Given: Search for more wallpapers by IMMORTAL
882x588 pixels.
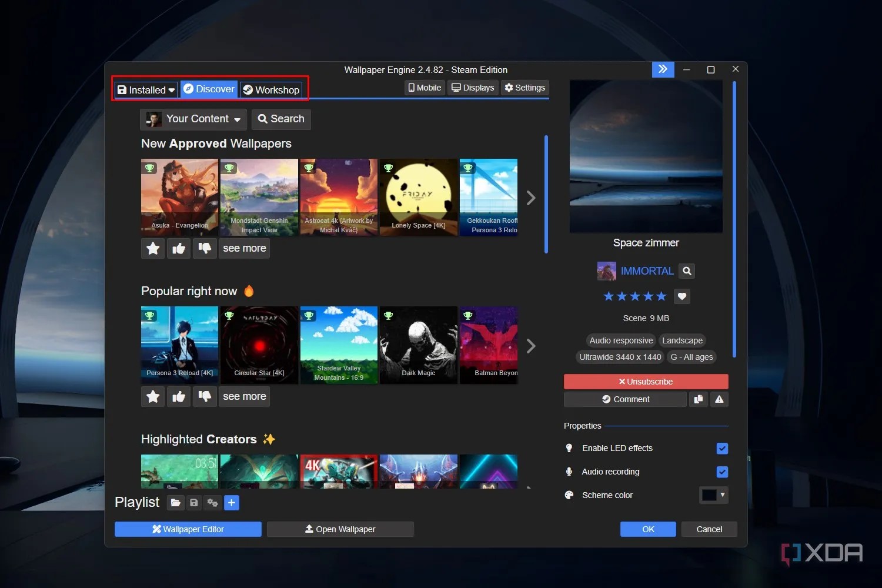Looking at the screenshot, I should click(x=686, y=270).
